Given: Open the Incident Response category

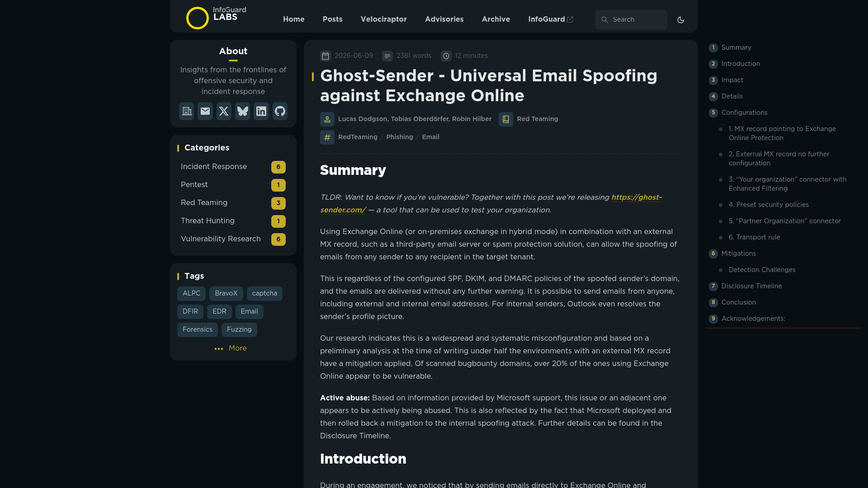Looking at the screenshot, I should [233, 167].
